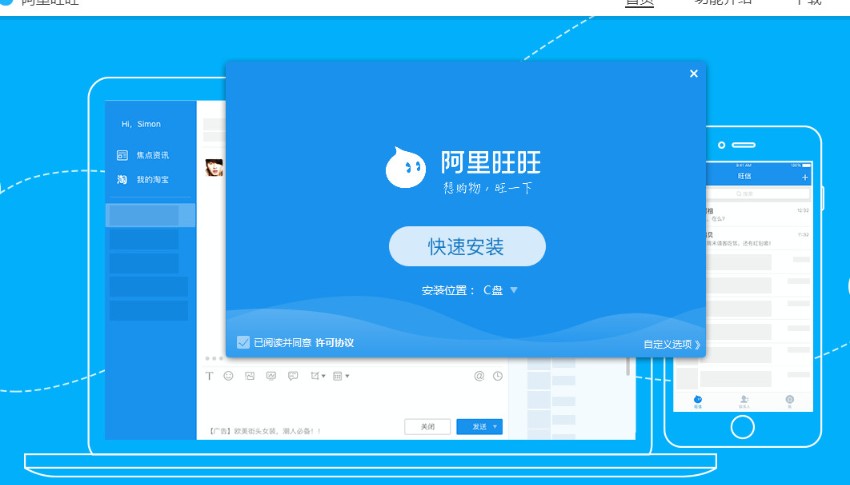Uncheck the 已阅读并同意 agreement checkbox
Screen dimensions: 850x485
point(243,342)
